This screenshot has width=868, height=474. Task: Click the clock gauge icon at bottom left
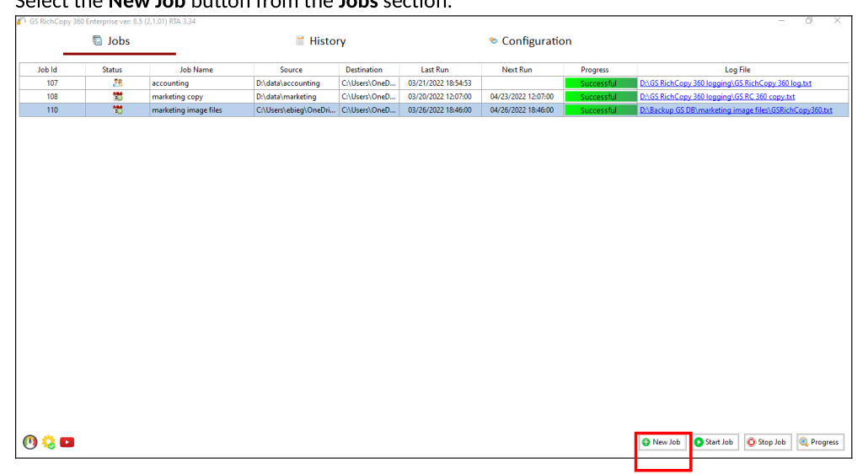pos(29,442)
